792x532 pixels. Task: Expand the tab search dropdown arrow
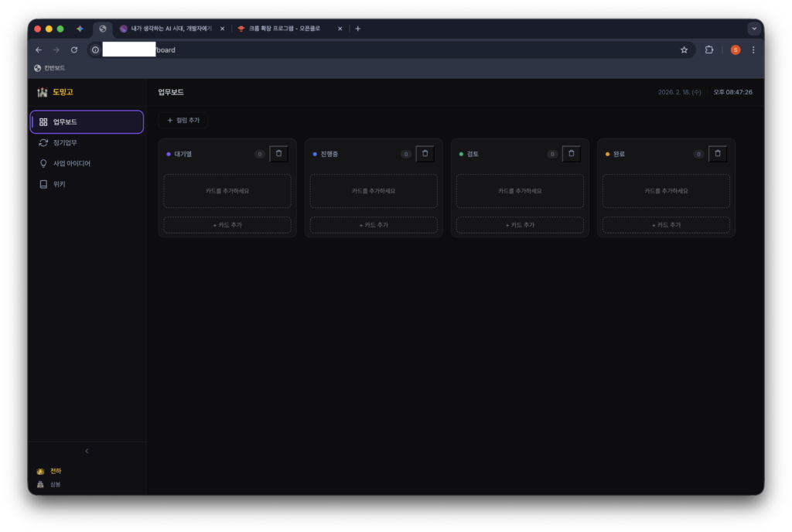click(x=754, y=29)
